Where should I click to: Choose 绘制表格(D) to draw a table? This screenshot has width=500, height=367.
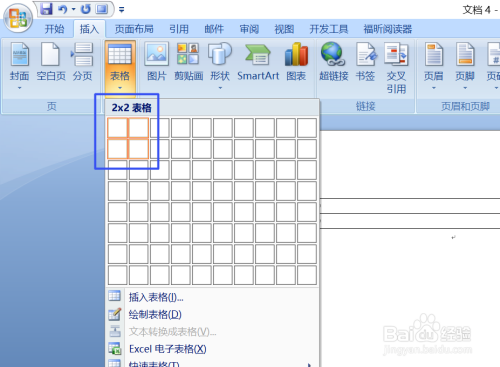[212, 314]
